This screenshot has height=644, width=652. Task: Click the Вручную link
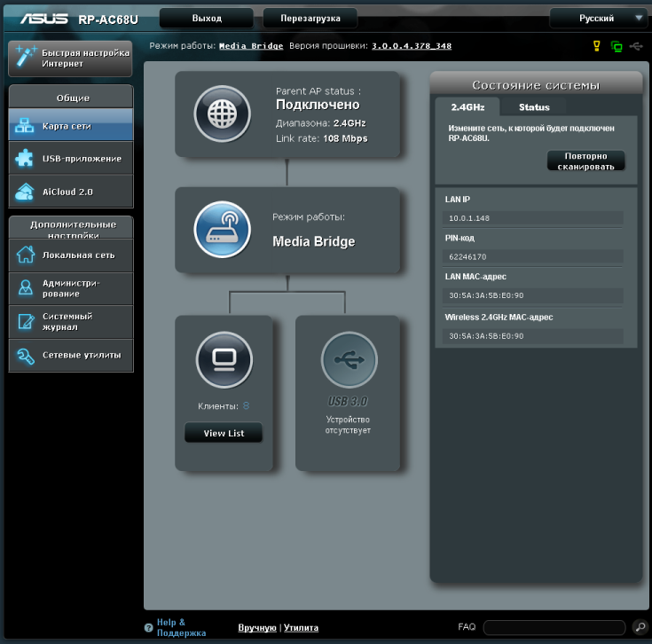click(257, 628)
